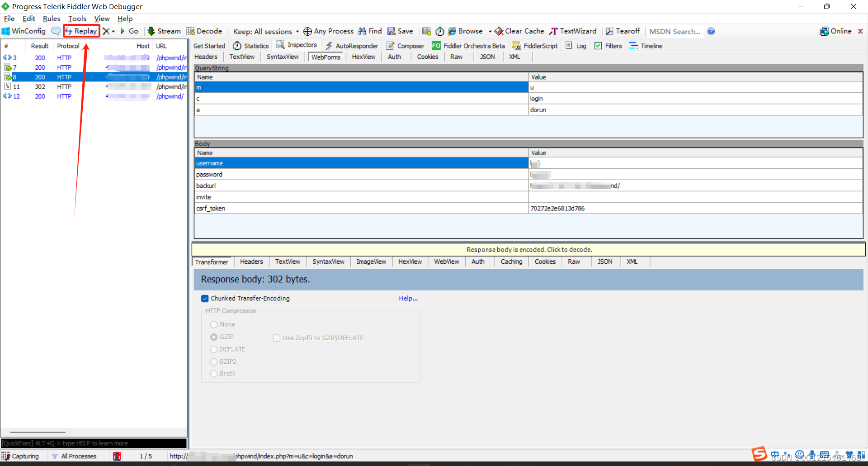Click the red breakpoint status icon
The image size is (868, 466).
coord(117,456)
